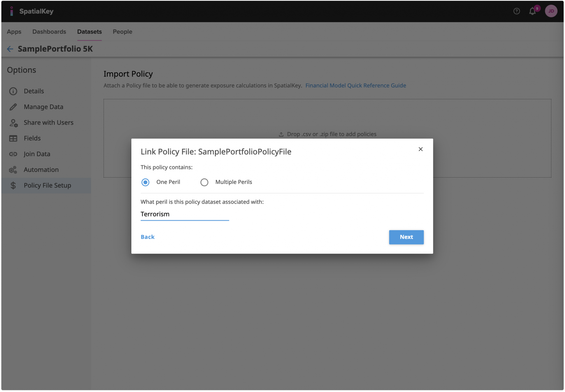
Task: Select the Multiple Perils radio button
Action: coord(204,182)
